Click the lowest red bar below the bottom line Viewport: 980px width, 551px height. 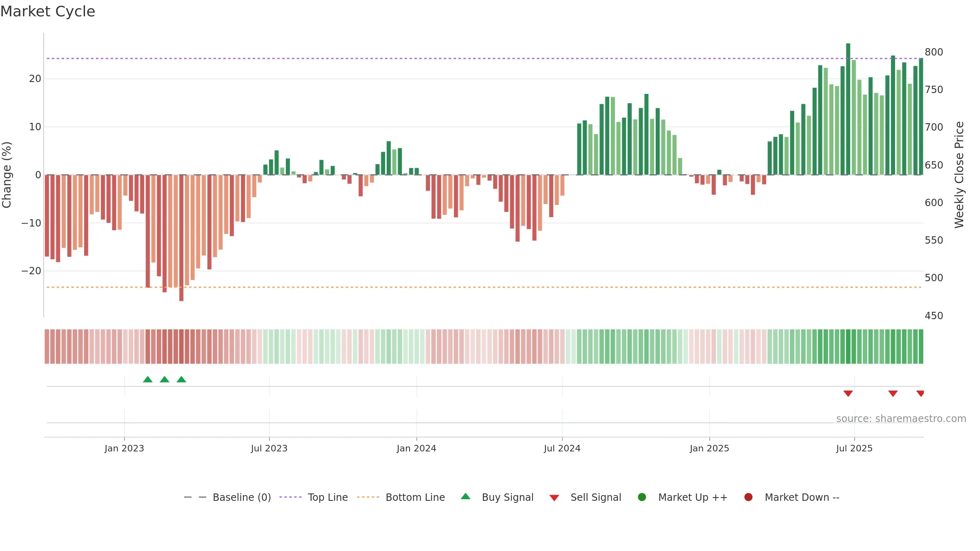click(x=181, y=238)
